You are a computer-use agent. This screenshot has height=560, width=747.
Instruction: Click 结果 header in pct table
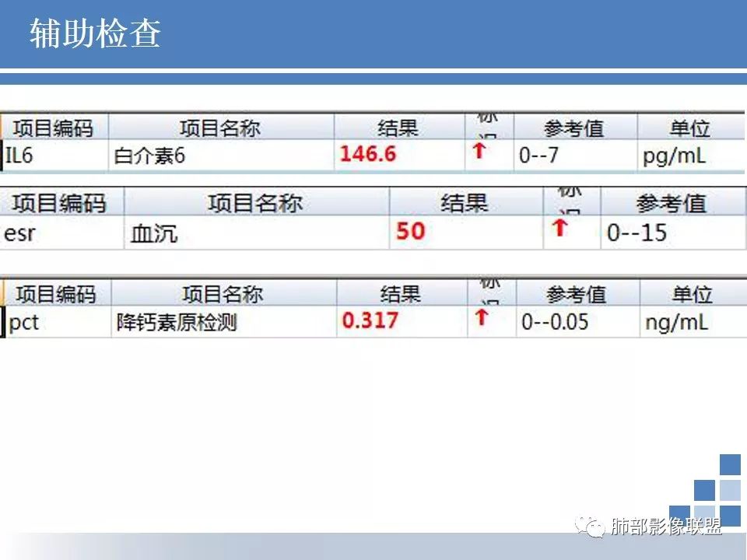click(x=401, y=294)
